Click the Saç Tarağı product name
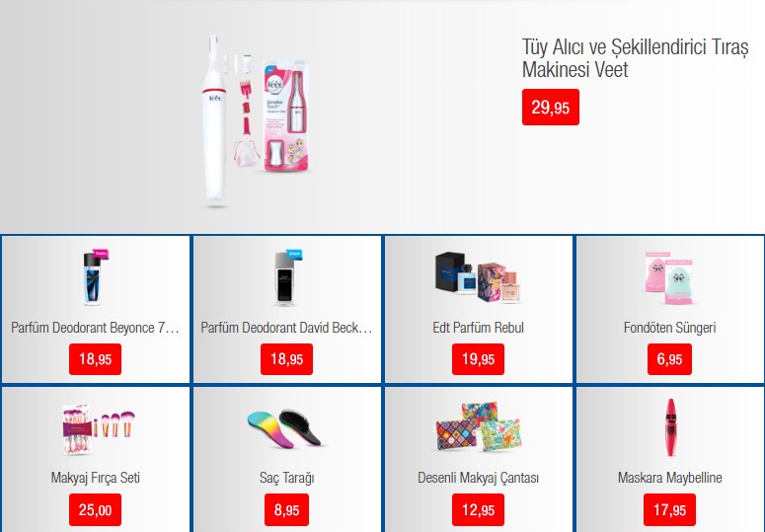Image resolution: width=765 pixels, height=532 pixels. (286, 478)
